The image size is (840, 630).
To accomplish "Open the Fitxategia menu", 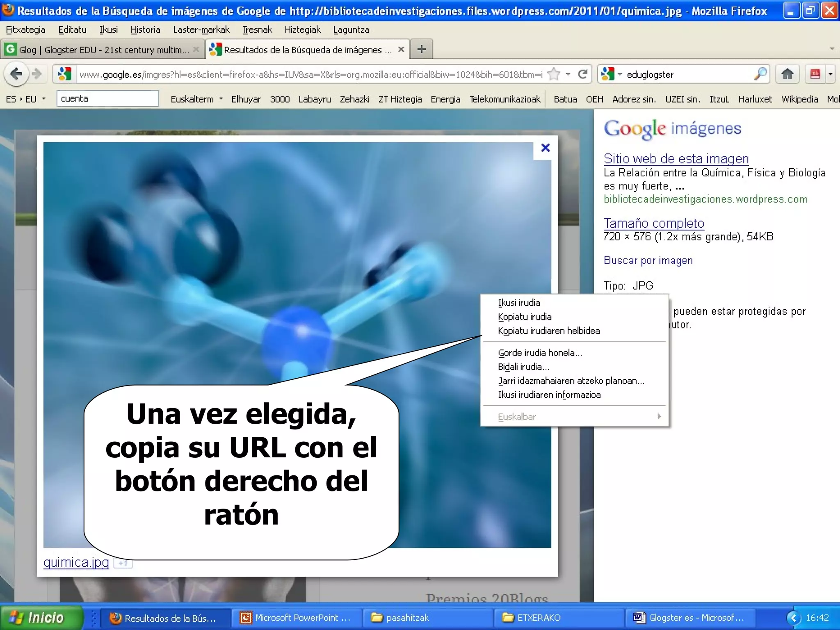I will (x=26, y=30).
